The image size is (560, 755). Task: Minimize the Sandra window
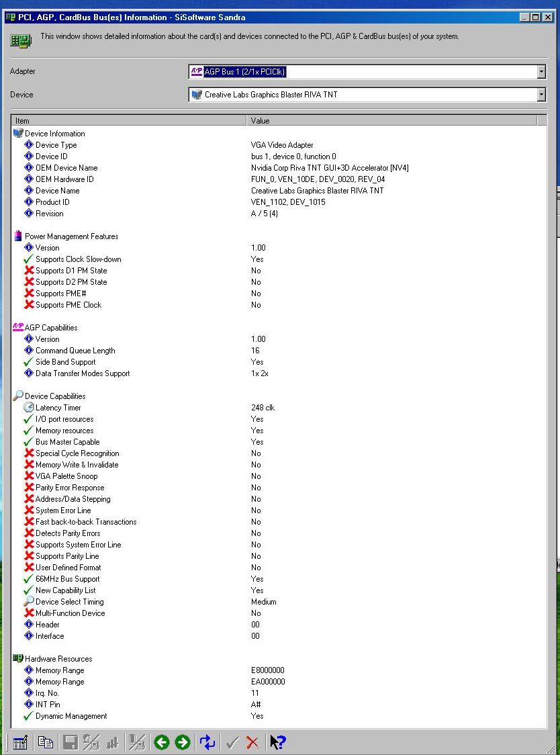[525, 17]
